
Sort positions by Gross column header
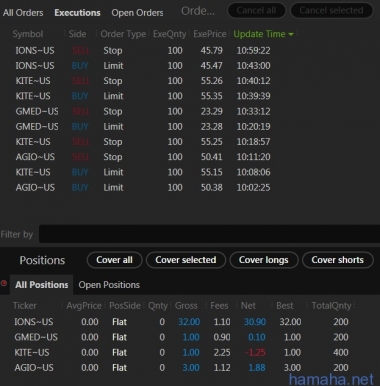click(186, 306)
